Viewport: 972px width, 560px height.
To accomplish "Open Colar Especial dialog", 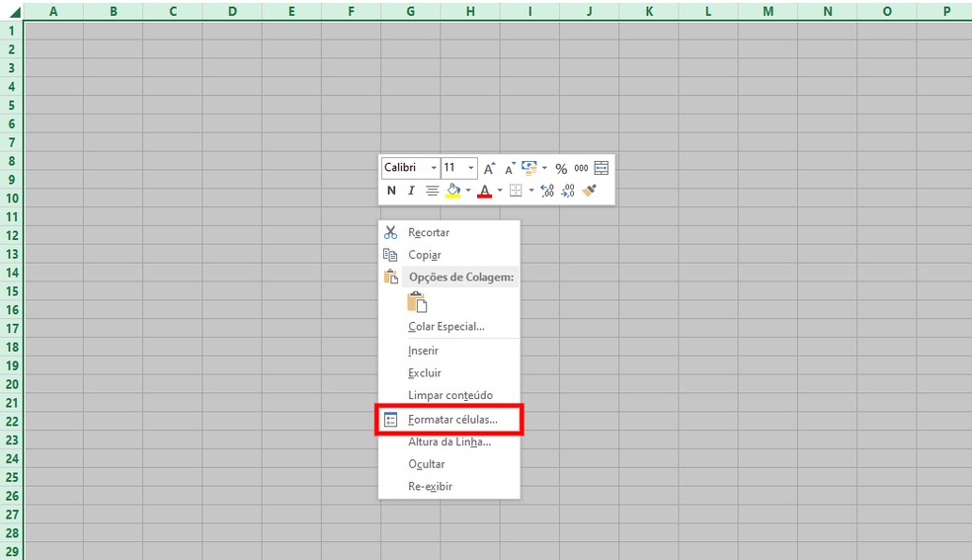I will tap(449, 327).
